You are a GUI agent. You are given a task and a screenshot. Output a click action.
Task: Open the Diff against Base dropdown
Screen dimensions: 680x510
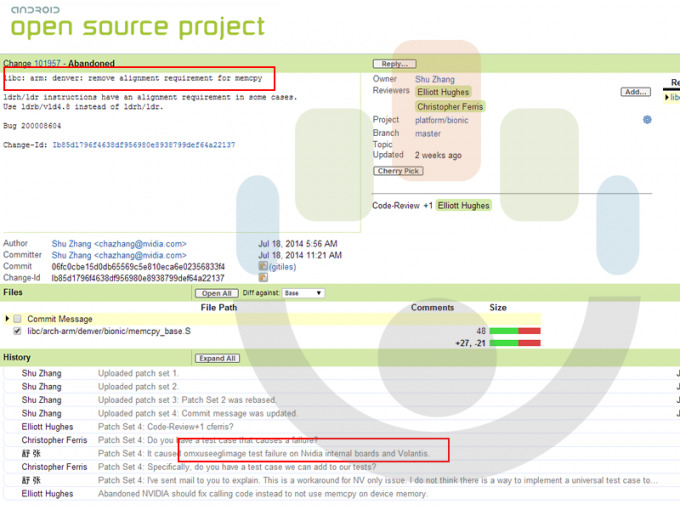tap(303, 294)
